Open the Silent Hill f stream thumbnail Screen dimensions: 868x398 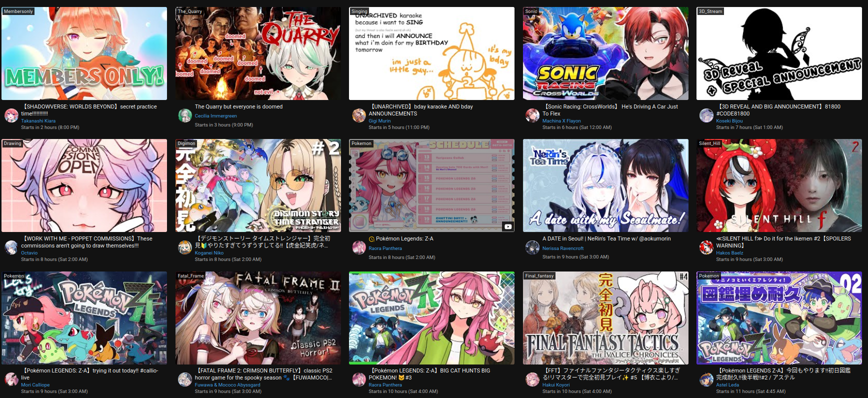[x=779, y=185]
